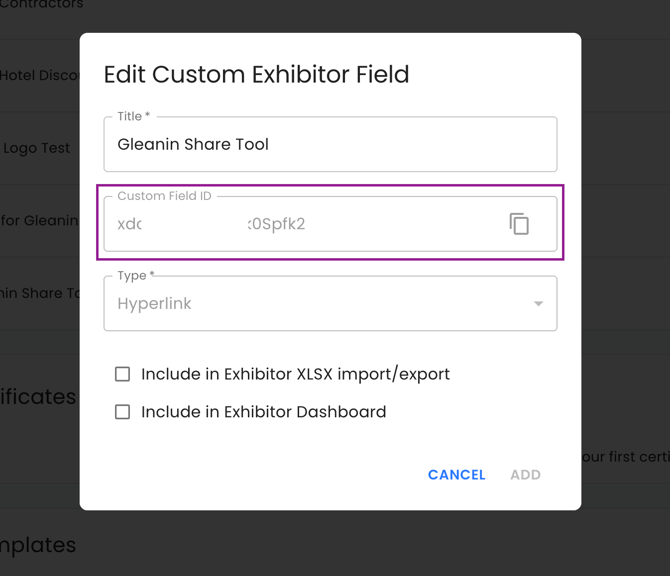670x576 pixels.
Task: Click the Contractors text in background
Action: (x=41, y=4)
